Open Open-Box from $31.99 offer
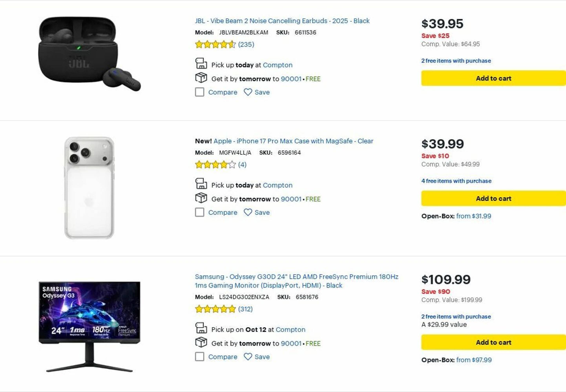Screen dimensions: 566x392 (x=473, y=216)
